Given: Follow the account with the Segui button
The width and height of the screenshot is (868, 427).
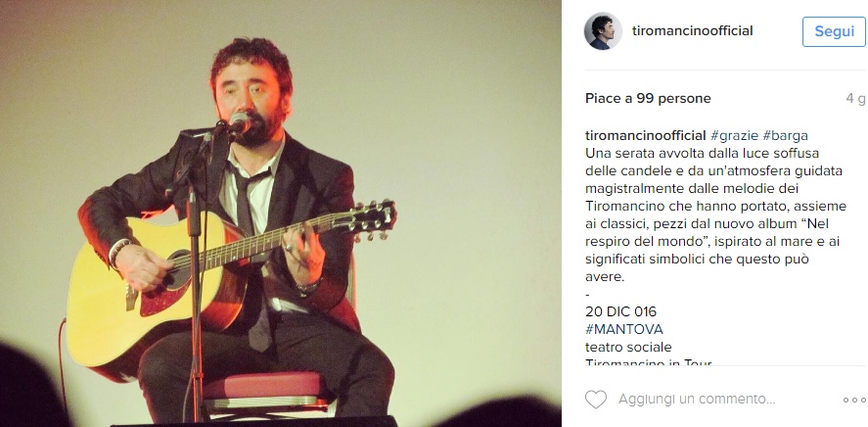Looking at the screenshot, I should (834, 31).
